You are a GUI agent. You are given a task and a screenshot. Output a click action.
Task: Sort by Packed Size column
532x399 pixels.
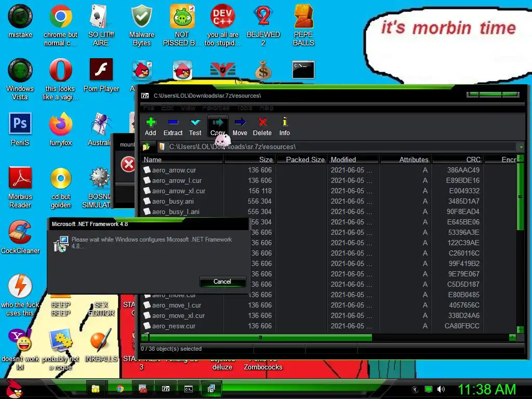(302, 159)
